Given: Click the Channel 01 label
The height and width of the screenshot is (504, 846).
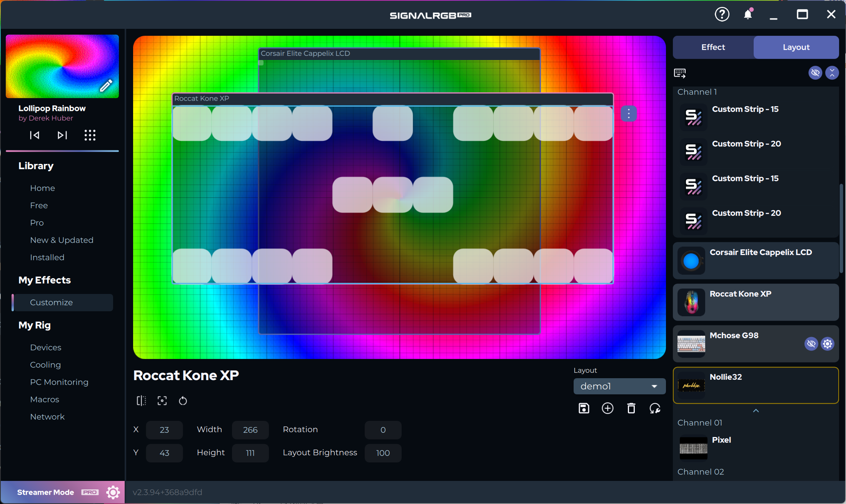Looking at the screenshot, I should 700,422.
